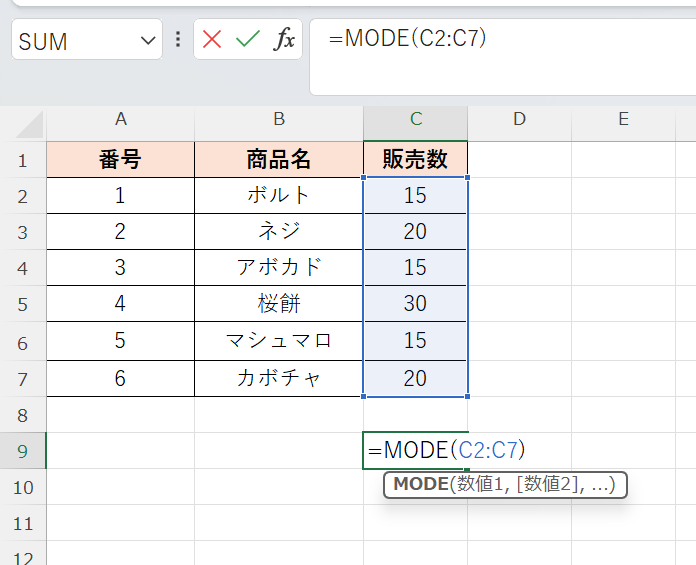
Task: Click the MODE function name in tooltip
Action: 420,485
